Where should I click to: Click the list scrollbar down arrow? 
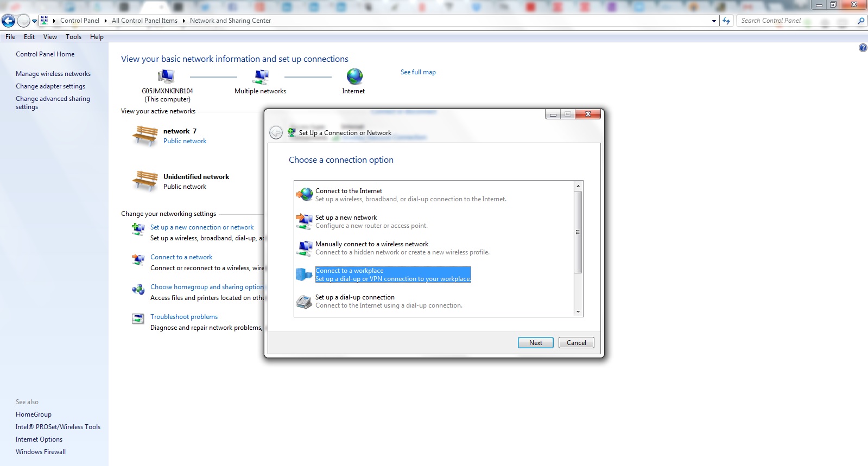click(578, 312)
